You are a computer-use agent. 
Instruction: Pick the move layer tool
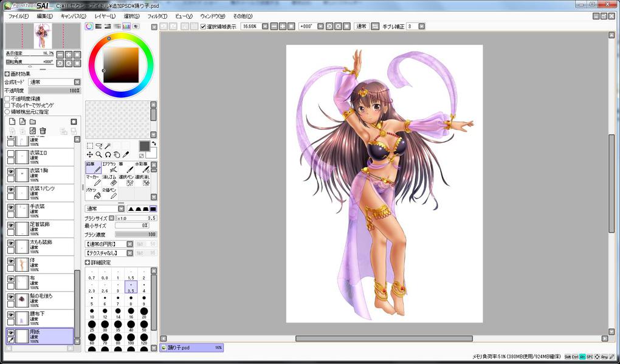tap(90, 154)
